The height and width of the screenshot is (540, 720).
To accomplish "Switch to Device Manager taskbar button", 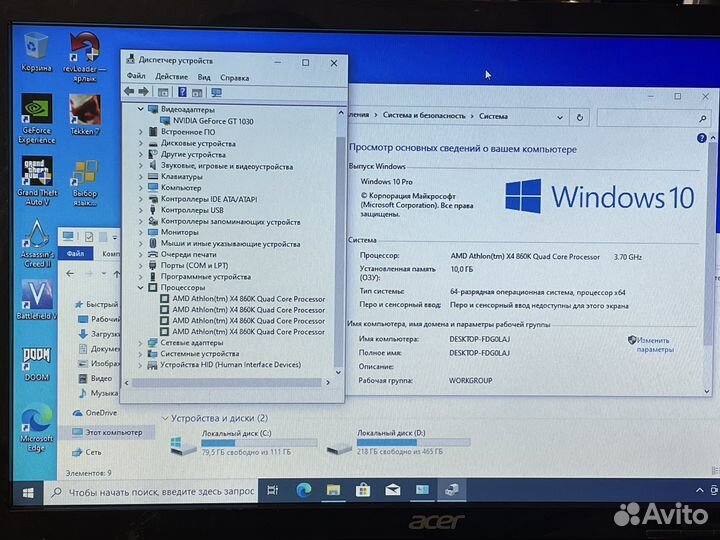I will 452,490.
